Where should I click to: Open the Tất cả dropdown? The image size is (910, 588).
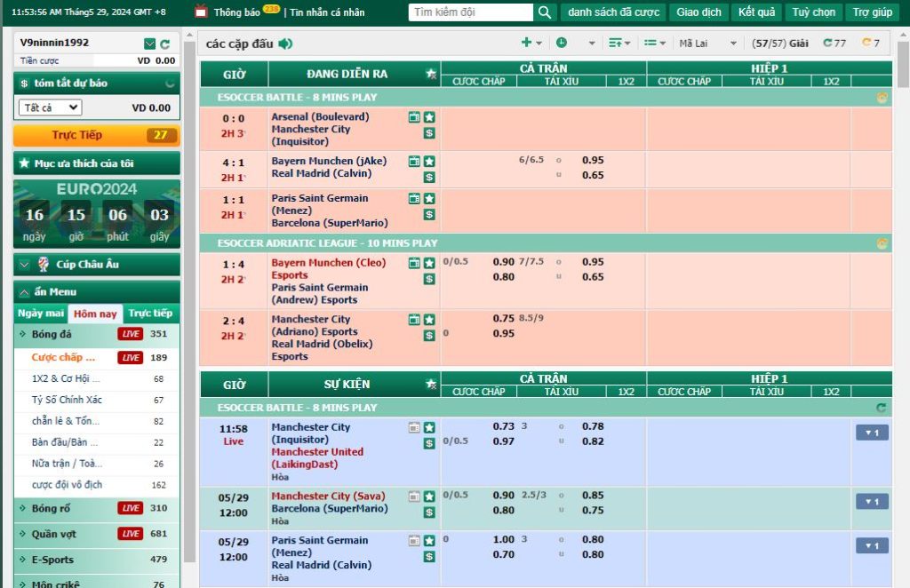tap(51, 107)
